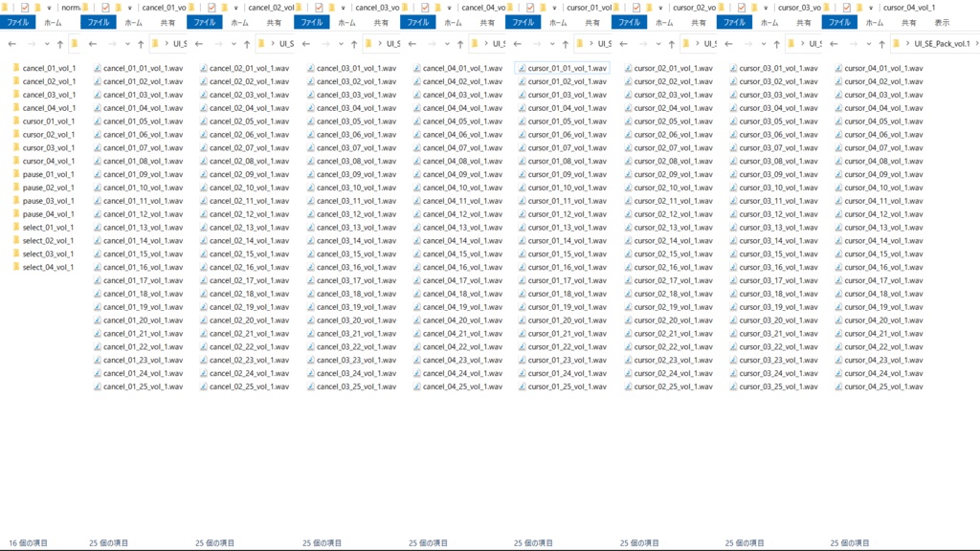The width and height of the screenshot is (980, 551).
Task: Open Quick Access Toolbar dropdown in cursor_01_vol window
Action: tap(554, 8)
